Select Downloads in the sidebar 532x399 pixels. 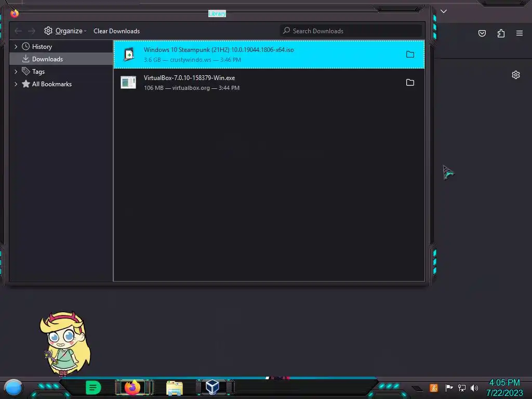61,59
